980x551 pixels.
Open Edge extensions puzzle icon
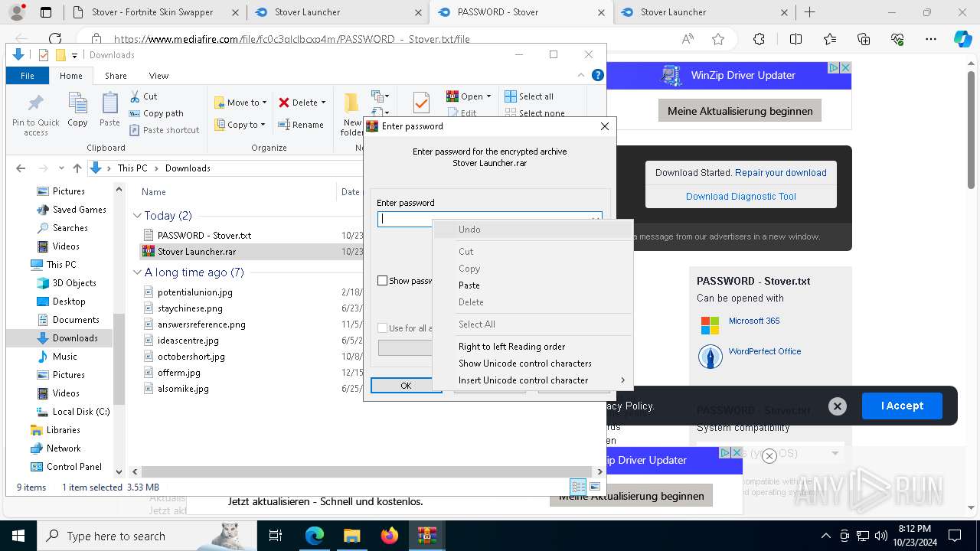(759, 39)
